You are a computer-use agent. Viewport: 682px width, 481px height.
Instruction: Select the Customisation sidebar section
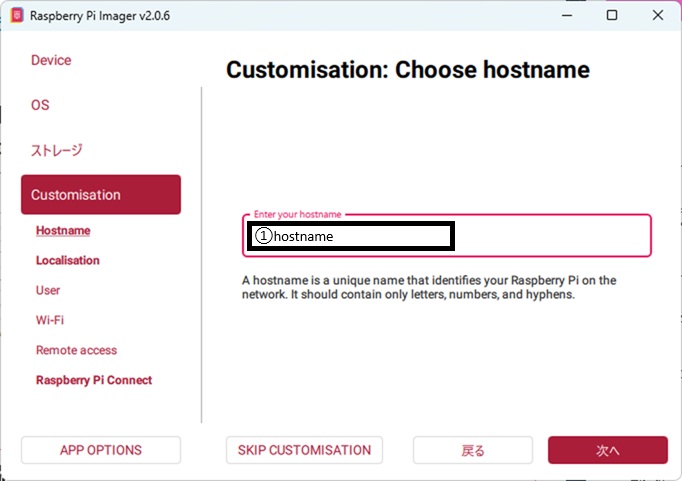100,195
